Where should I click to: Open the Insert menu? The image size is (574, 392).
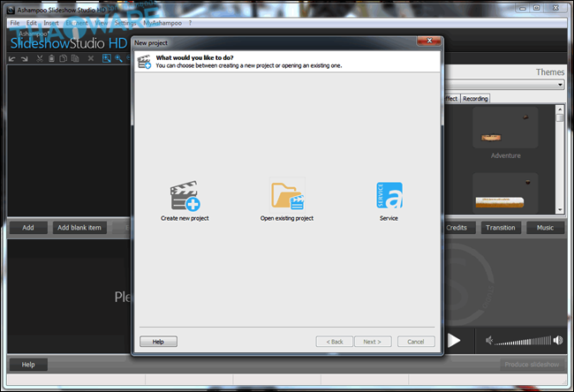pyautogui.click(x=51, y=23)
